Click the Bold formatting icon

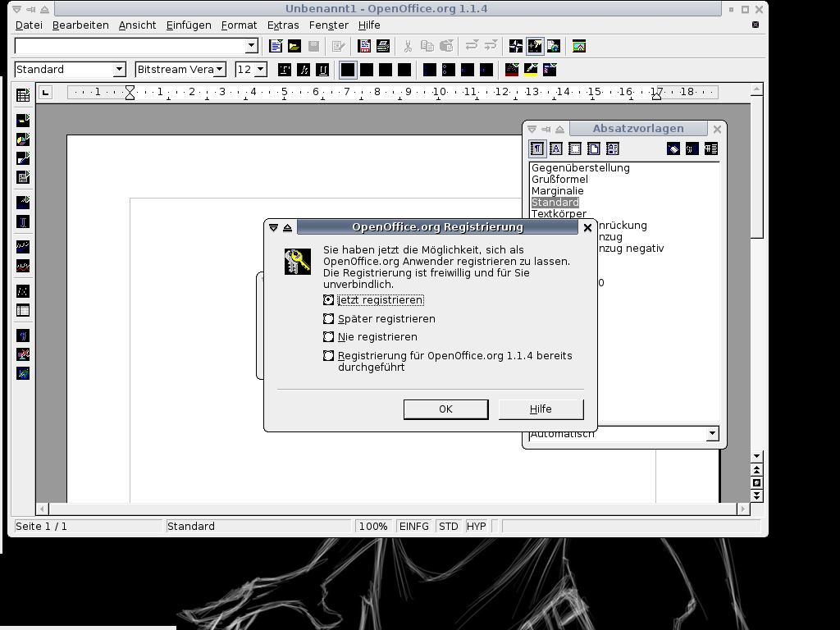(x=285, y=70)
